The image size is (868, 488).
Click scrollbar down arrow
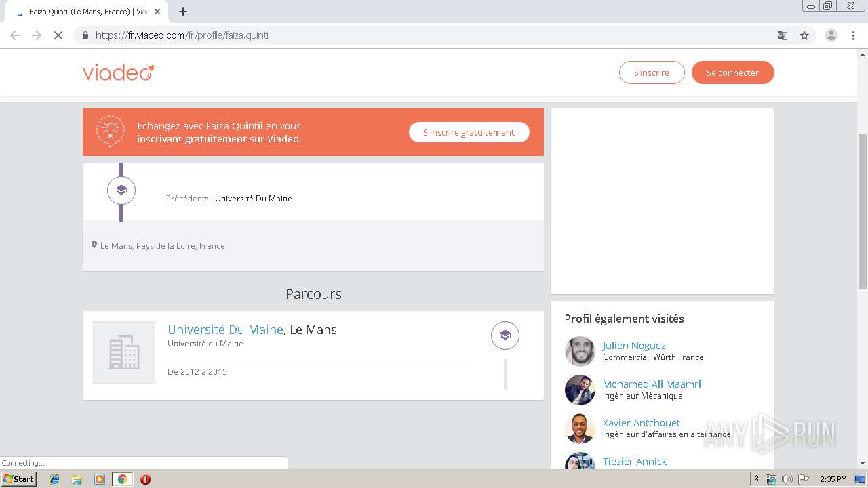tap(863, 463)
